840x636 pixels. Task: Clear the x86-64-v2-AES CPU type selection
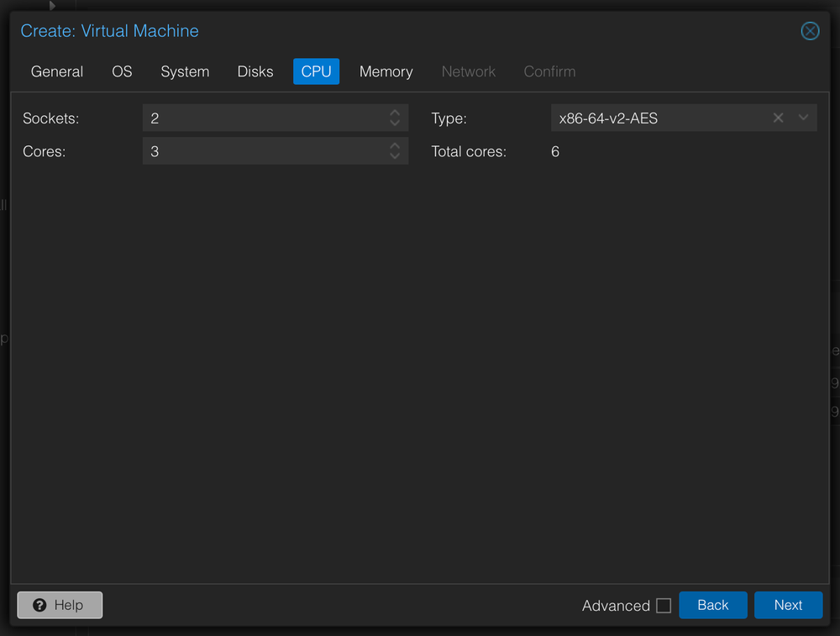[x=778, y=118]
